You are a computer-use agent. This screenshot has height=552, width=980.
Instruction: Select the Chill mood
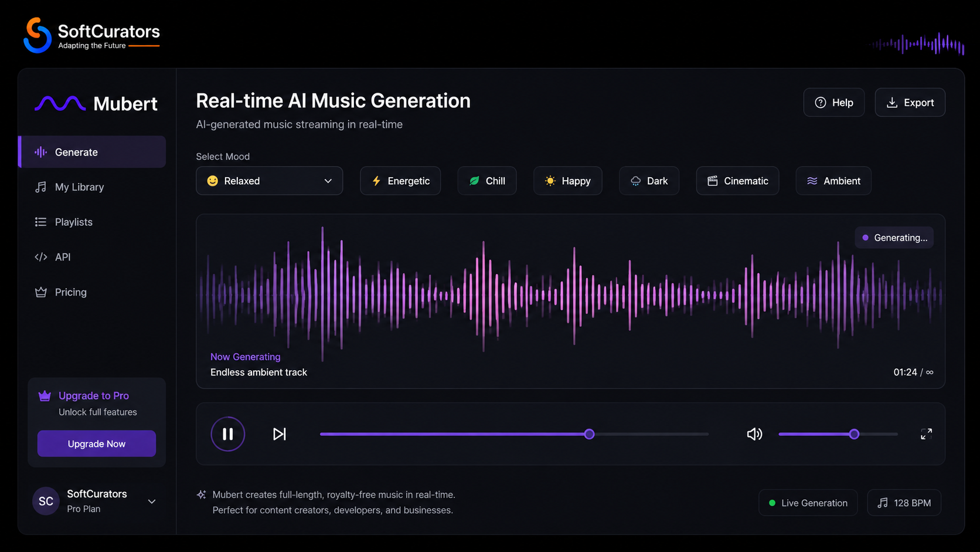click(486, 181)
